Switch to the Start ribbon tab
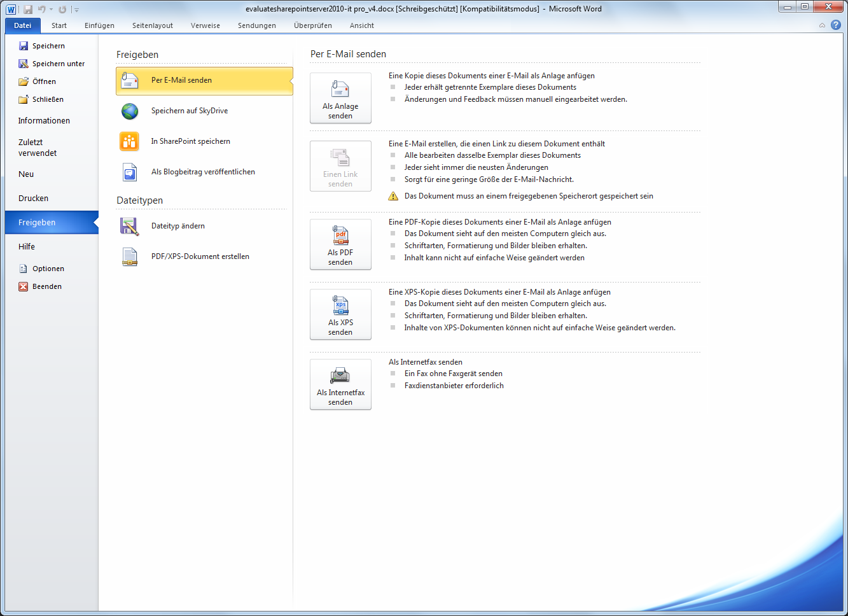Viewport: 848px width, 616px height. [59, 25]
